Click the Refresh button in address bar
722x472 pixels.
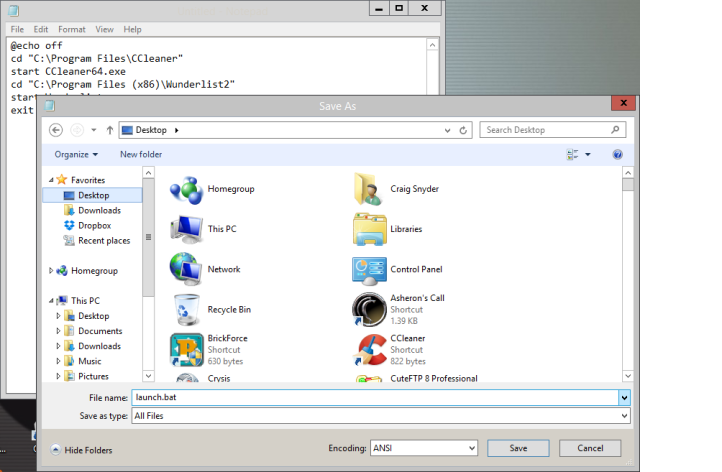[x=463, y=130]
